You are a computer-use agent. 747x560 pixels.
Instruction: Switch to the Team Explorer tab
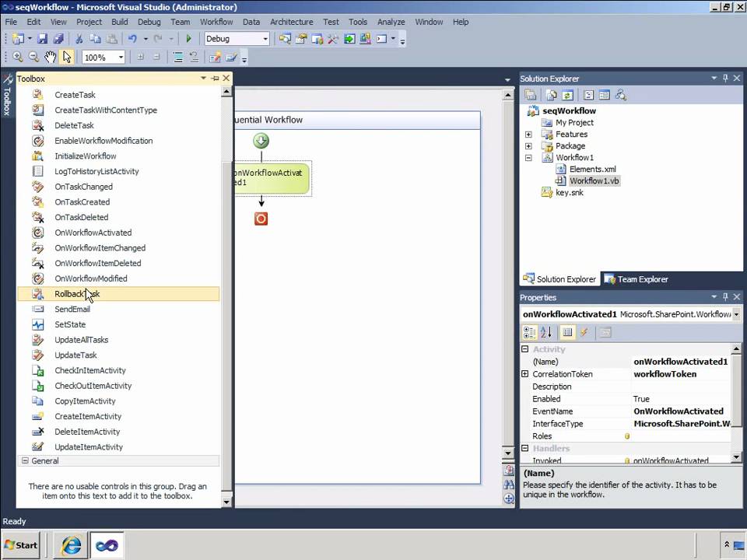pyautogui.click(x=637, y=279)
